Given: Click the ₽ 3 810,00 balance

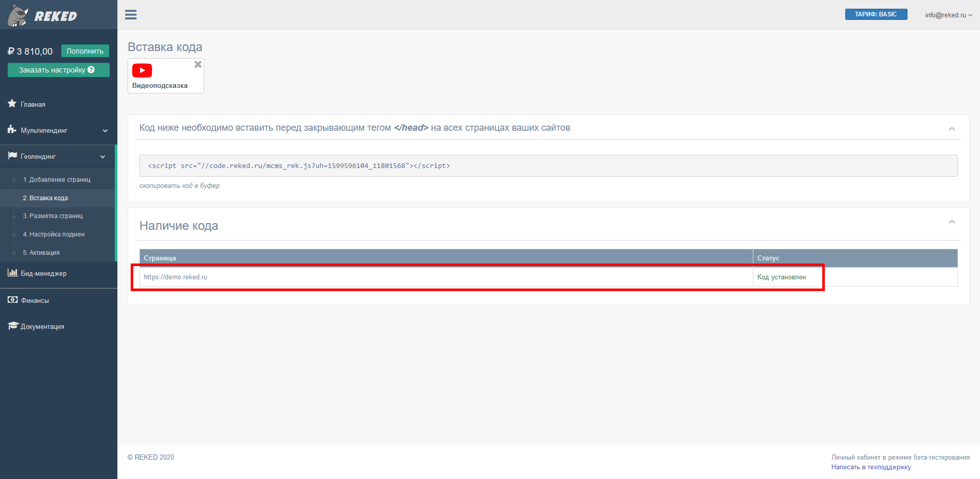Looking at the screenshot, I should tap(30, 52).
